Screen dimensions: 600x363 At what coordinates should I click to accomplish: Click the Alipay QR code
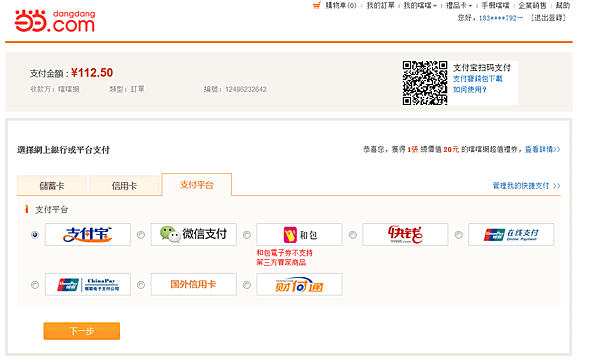click(x=424, y=83)
